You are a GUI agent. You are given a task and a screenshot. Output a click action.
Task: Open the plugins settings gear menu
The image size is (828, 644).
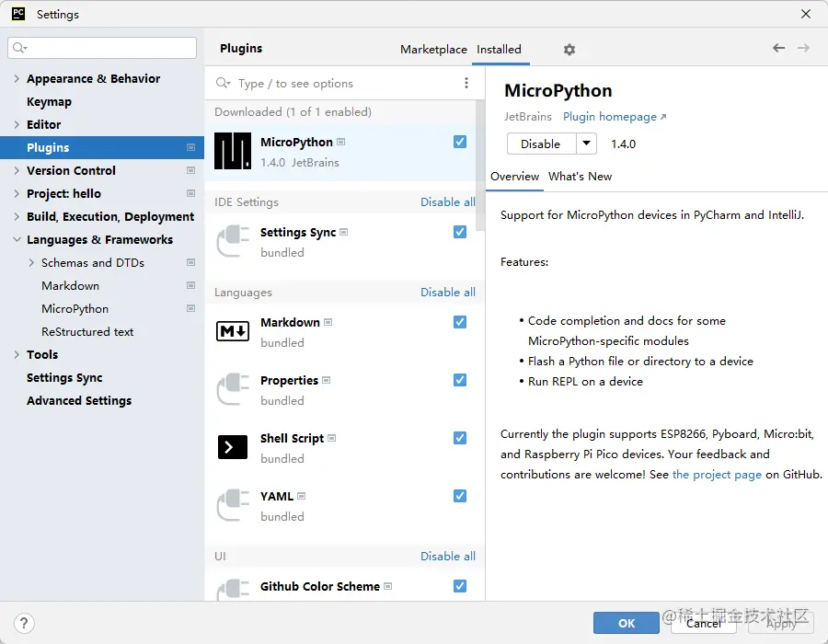tap(569, 50)
